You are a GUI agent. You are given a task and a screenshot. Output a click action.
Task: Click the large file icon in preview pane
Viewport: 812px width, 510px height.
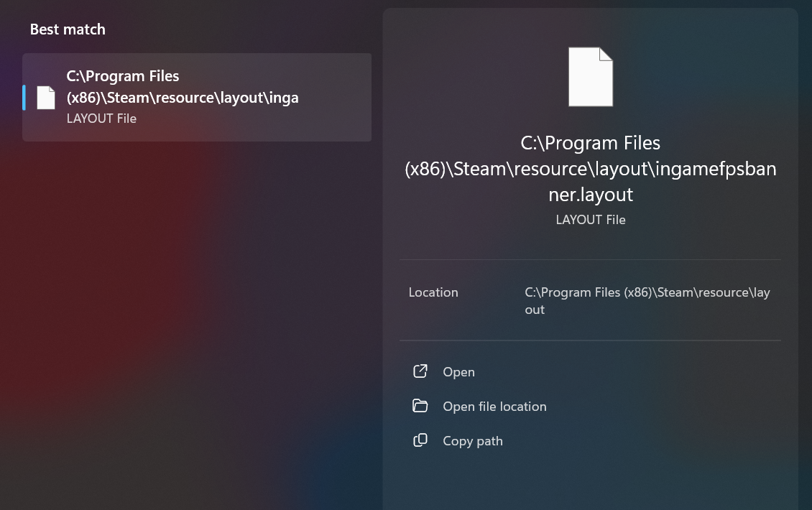[x=591, y=77]
